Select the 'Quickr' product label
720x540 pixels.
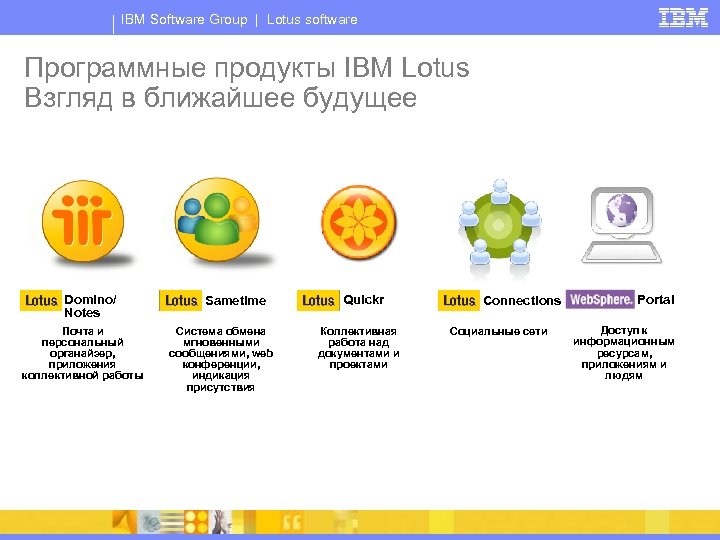[363, 300]
